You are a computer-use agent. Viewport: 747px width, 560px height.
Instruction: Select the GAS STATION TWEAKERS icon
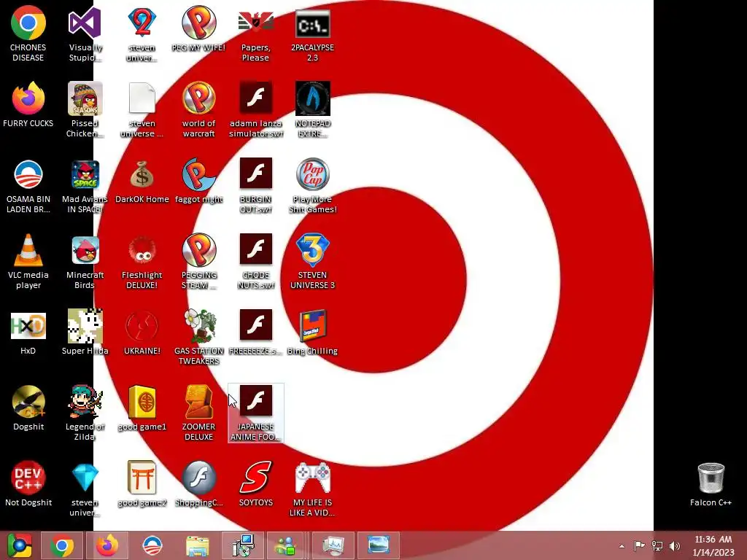click(x=198, y=338)
